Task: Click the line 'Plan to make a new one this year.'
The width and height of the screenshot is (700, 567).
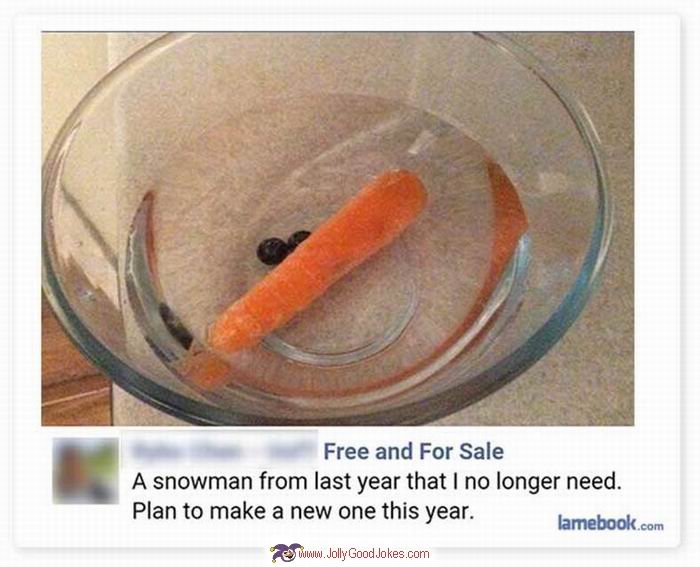Action: point(303,511)
